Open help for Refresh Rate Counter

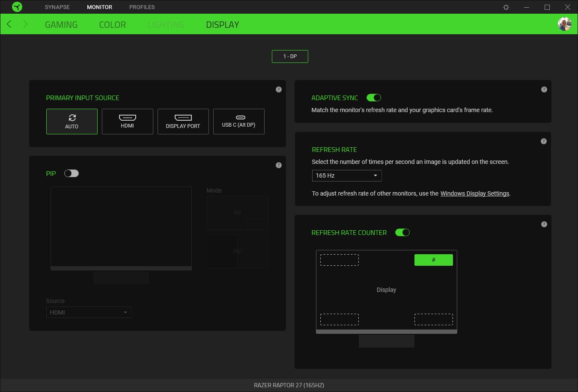pos(544,224)
